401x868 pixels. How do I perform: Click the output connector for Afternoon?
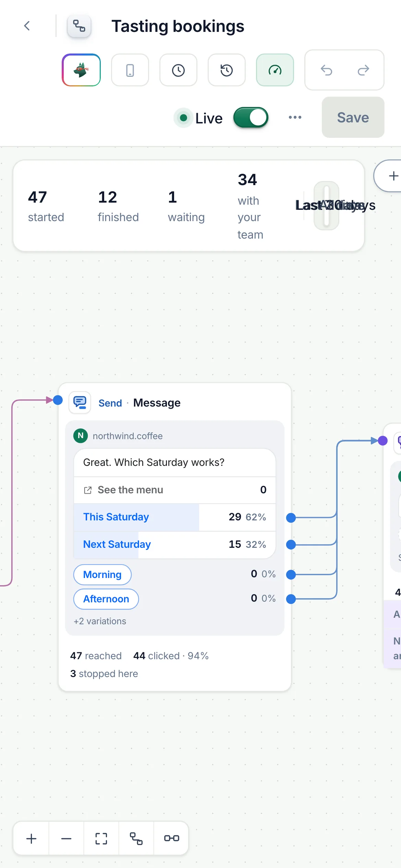(291, 599)
